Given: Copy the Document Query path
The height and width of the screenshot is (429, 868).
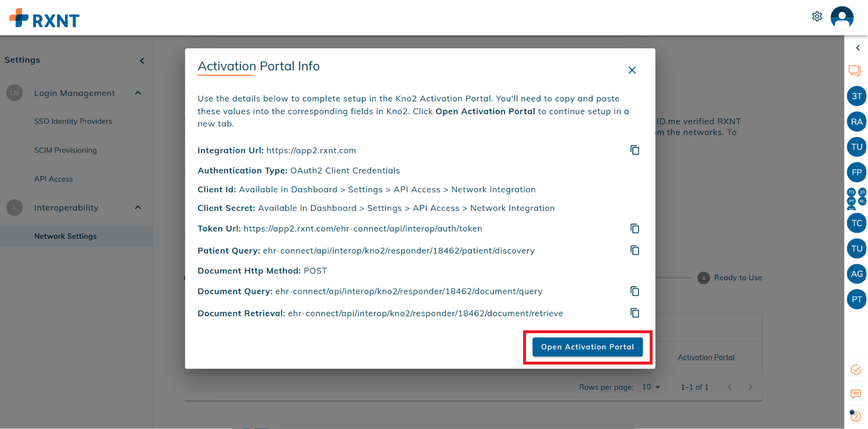Looking at the screenshot, I should tap(635, 291).
